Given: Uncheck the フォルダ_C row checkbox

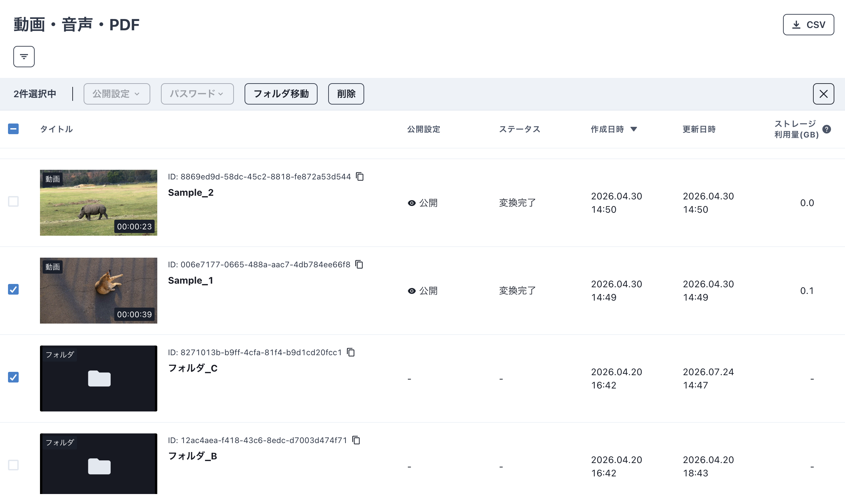Looking at the screenshot, I should coord(13,377).
